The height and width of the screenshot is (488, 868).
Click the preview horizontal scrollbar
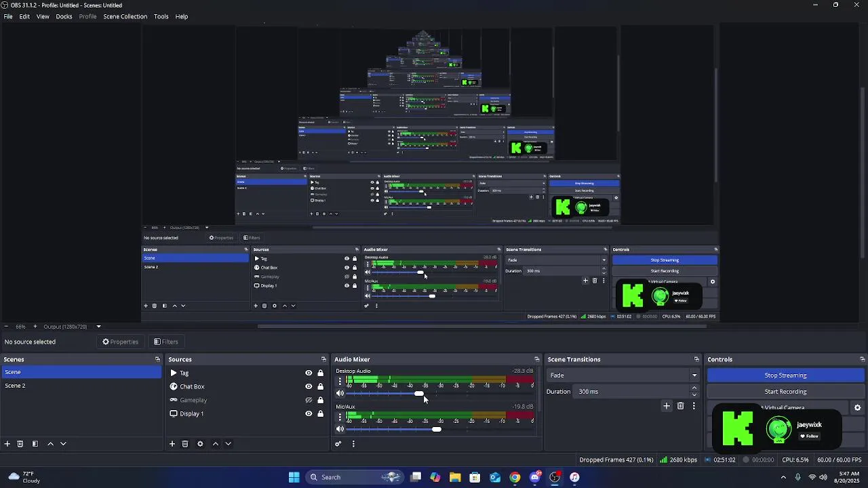pos(481,327)
